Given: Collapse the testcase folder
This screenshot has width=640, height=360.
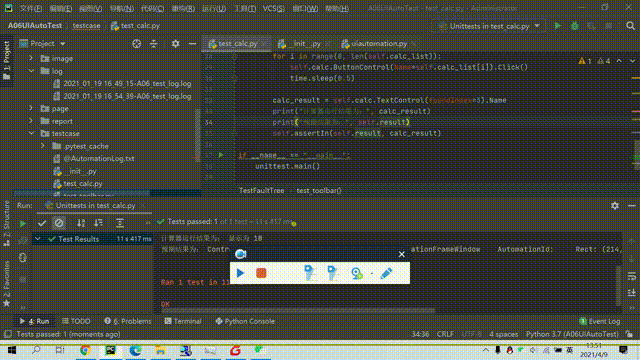Looking at the screenshot, I should 31,133.
